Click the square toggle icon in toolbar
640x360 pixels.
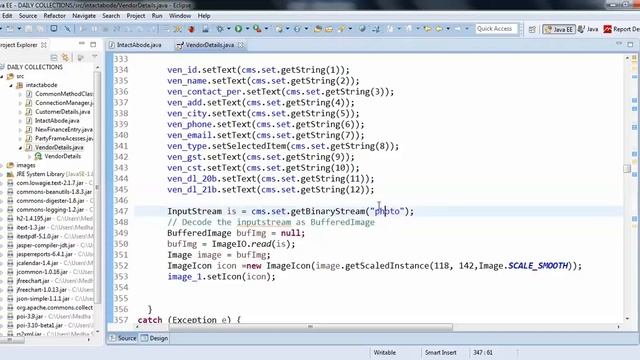(x=54, y=29)
